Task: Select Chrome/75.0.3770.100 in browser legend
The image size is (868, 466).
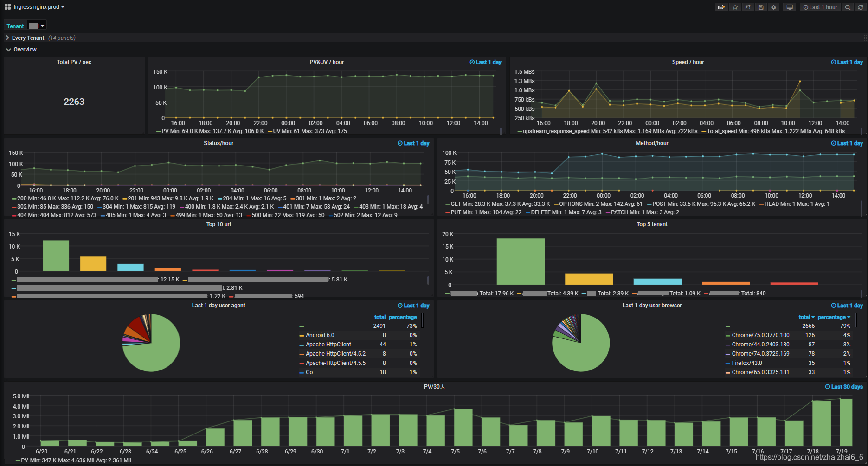Action: [x=760, y=335]
